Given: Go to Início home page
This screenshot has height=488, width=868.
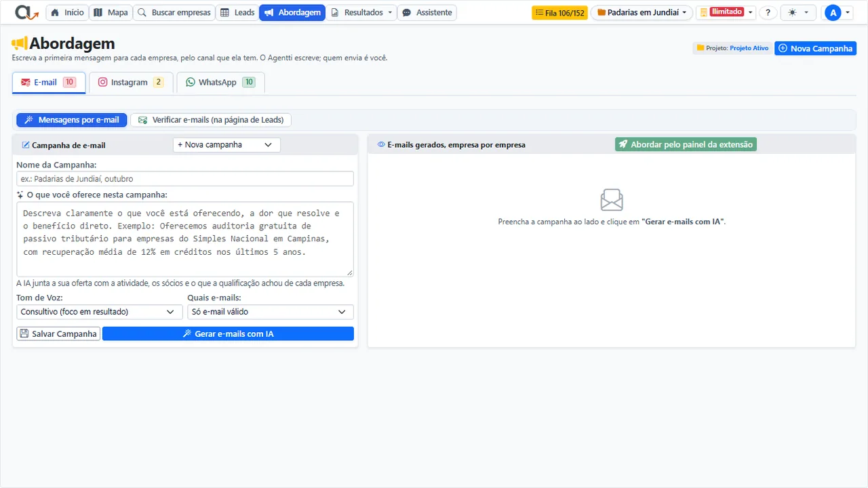Looking at the screenshot, I should pyautogui.click(x=68, y=12).
